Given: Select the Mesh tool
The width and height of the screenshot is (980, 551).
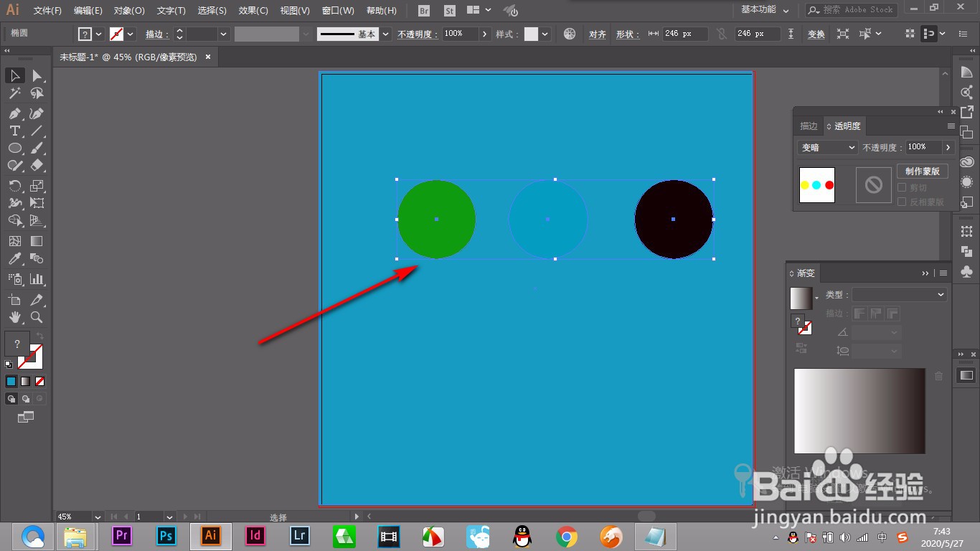Looking at the screenshot, I should click(15, 241).
